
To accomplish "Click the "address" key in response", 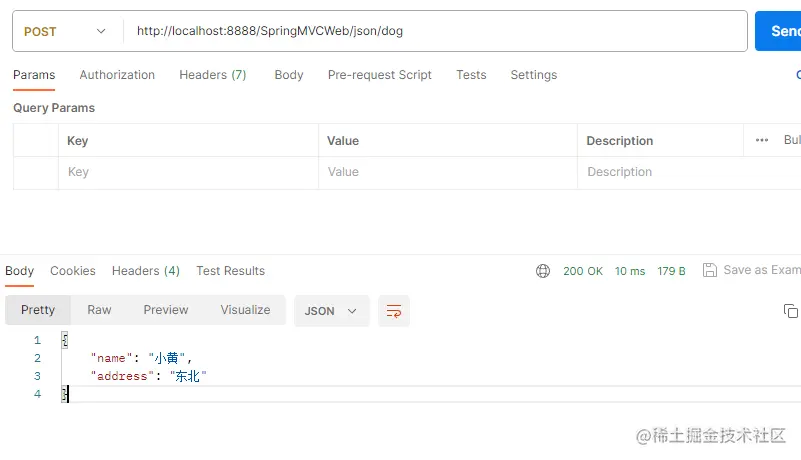I will [122, 376].
